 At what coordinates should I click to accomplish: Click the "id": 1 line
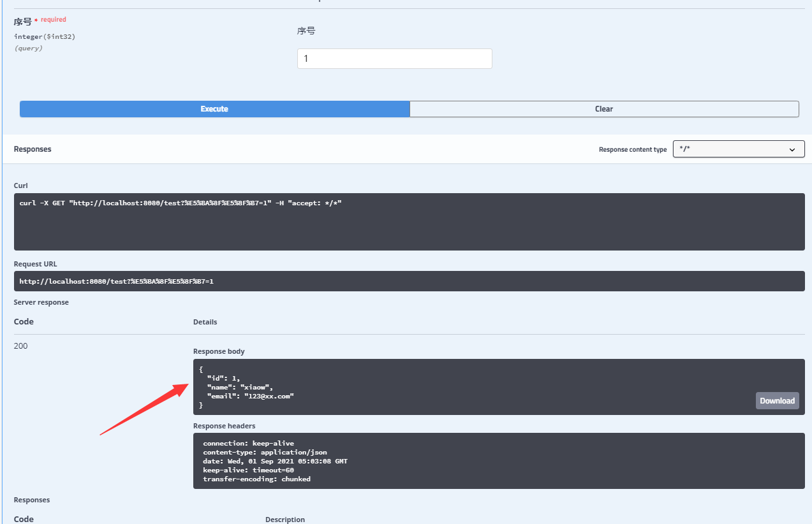[223, 378]
